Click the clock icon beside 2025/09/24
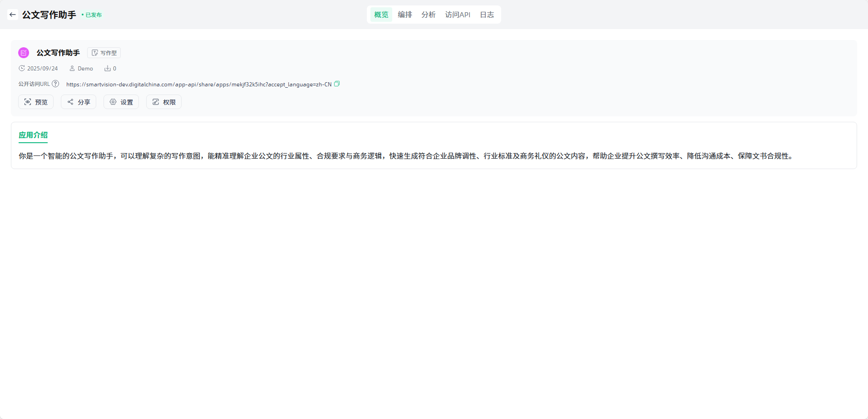Viewport: 868px width, 419px height. pyautogui.click(x=21, y=69)
